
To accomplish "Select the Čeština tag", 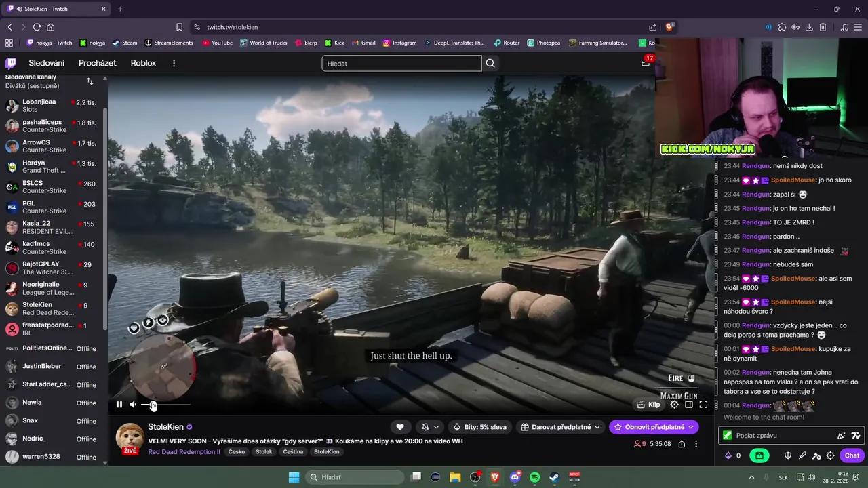I will tap(294, 451).
